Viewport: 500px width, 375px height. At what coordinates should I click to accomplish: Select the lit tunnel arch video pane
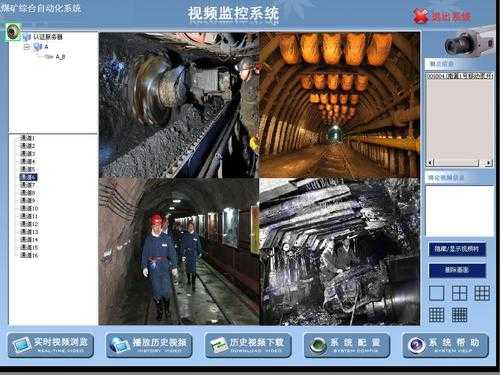tap(339, 105)
